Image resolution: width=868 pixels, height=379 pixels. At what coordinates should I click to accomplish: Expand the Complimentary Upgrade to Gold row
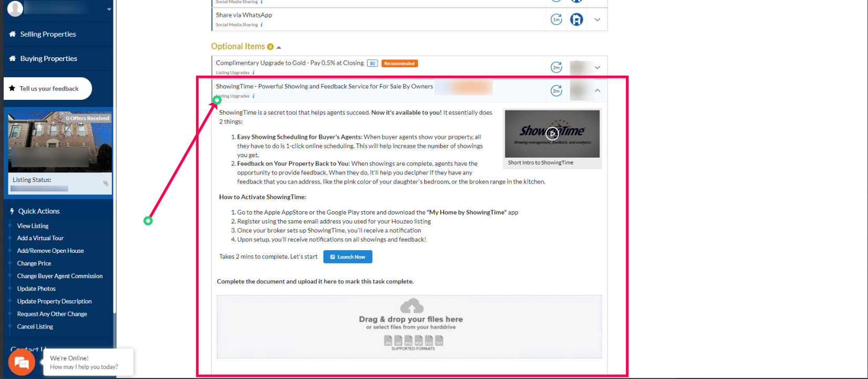597,67
